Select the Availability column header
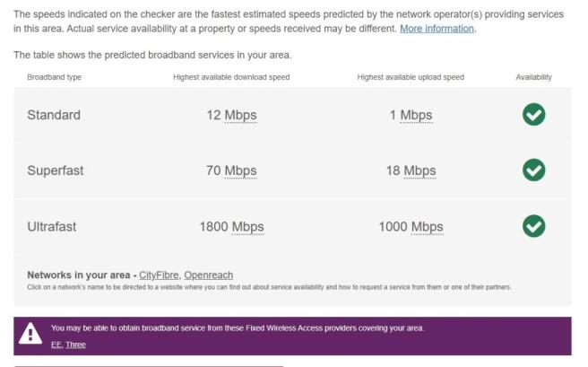Screen dimensions: 588x367 click(x=533, y=77)
